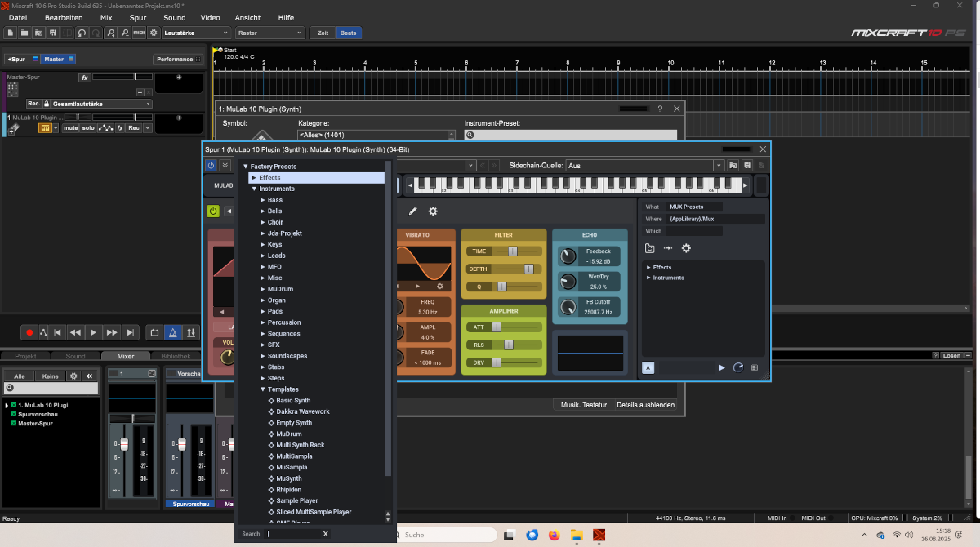Switch to the Projekt tab

[x=25, y=356]
